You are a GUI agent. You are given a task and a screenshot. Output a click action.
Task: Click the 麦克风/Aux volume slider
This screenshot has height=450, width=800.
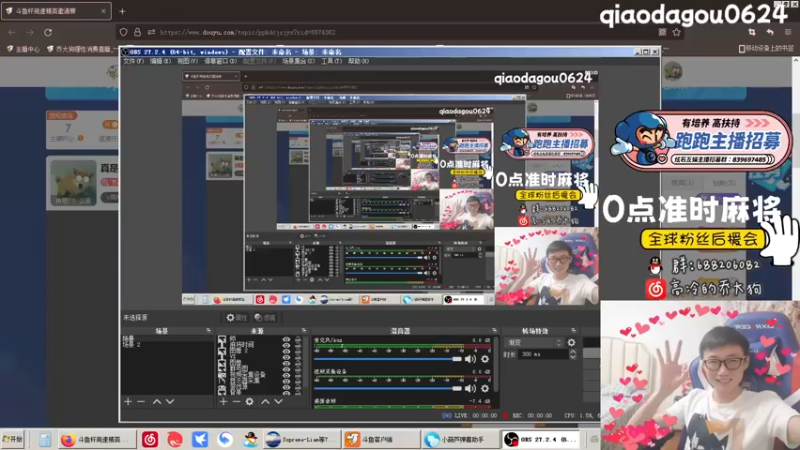coord(388,359)
